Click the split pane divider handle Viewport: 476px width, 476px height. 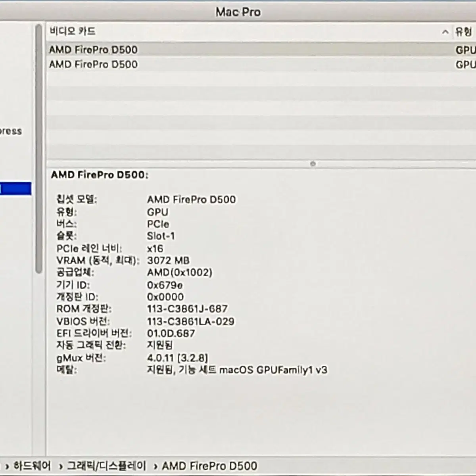pyautogui.click(x=313, y=164)
